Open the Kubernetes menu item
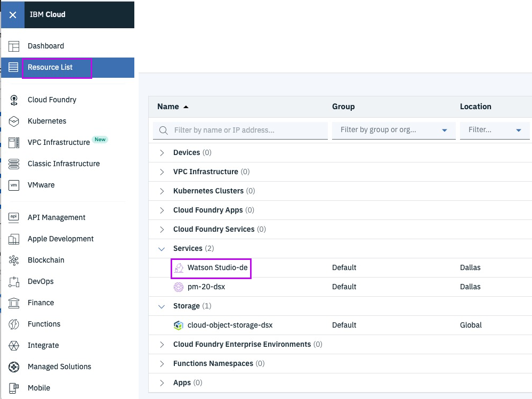The height and width of the screenshot is (399, 532). coord(47,121)
